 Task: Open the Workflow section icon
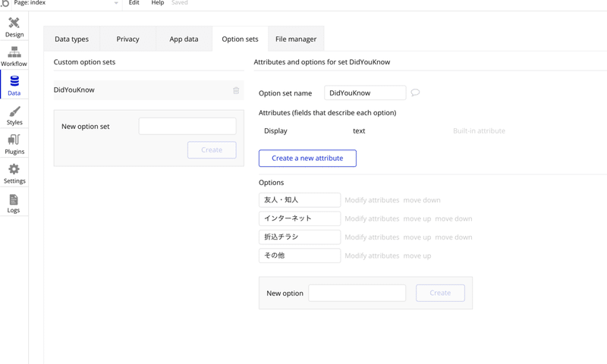coord(14,56)
